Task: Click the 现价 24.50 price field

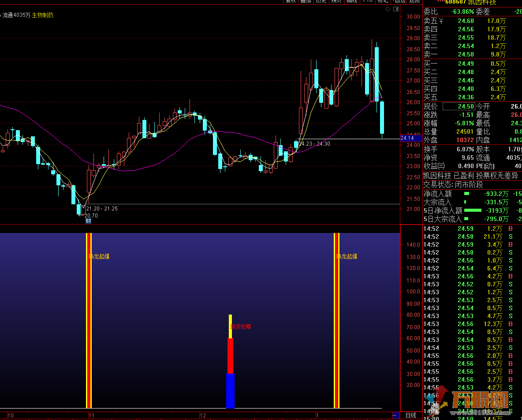Action: pos(459,106)
